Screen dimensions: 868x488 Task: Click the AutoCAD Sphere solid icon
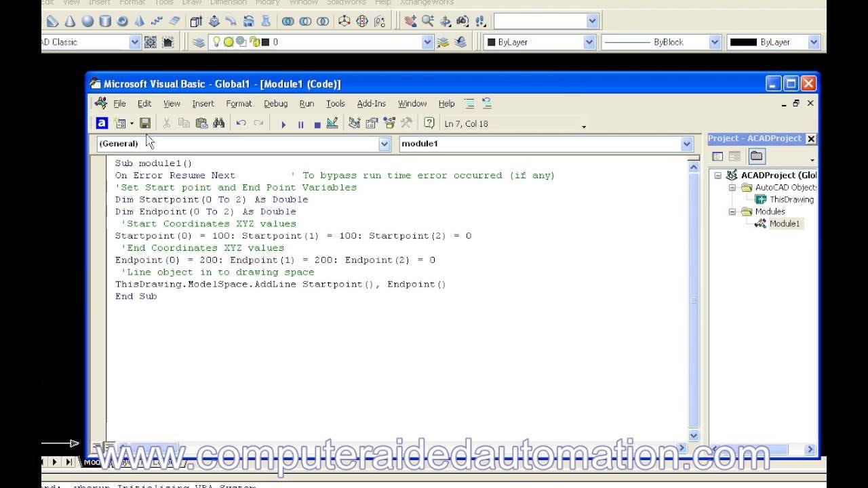(x=87, y=21)
